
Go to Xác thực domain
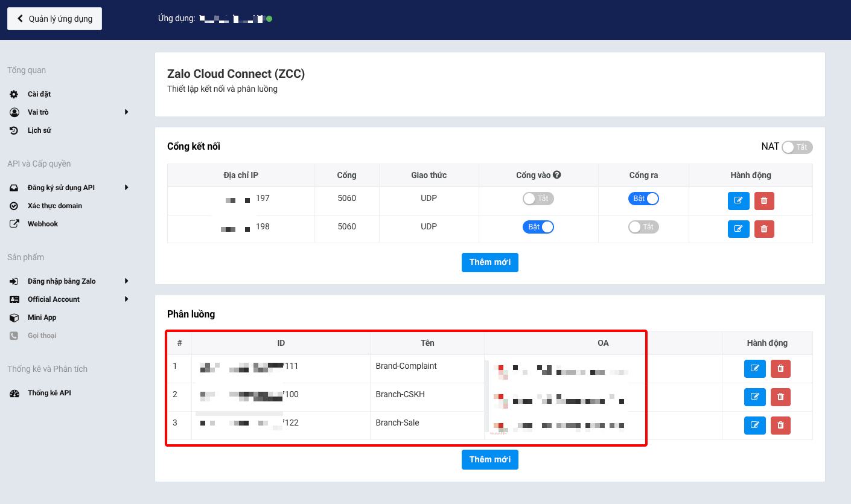(55, 206)
